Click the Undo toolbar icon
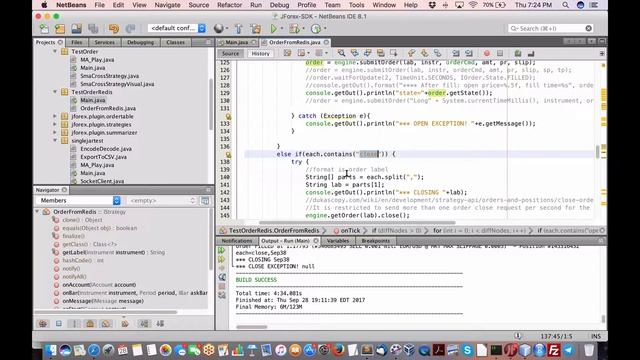The width and height of the screenshot is (640, 360). pos(114,29)
